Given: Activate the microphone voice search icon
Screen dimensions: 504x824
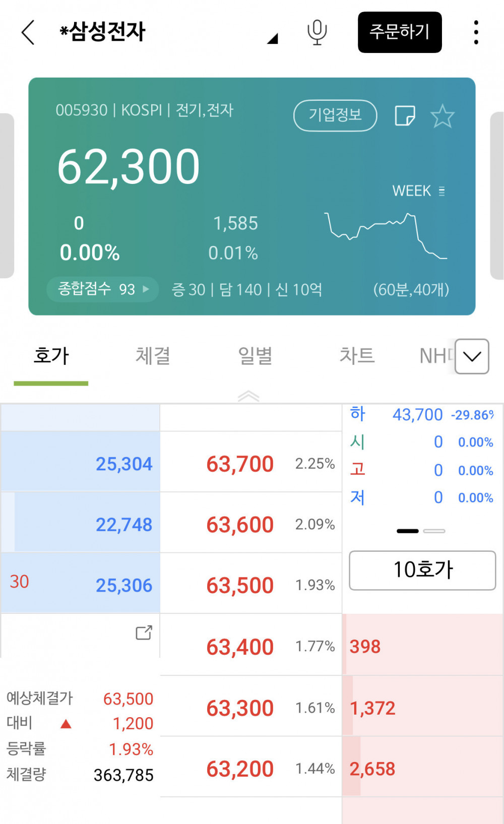Looking at the screenshot, I should [317, 32].
